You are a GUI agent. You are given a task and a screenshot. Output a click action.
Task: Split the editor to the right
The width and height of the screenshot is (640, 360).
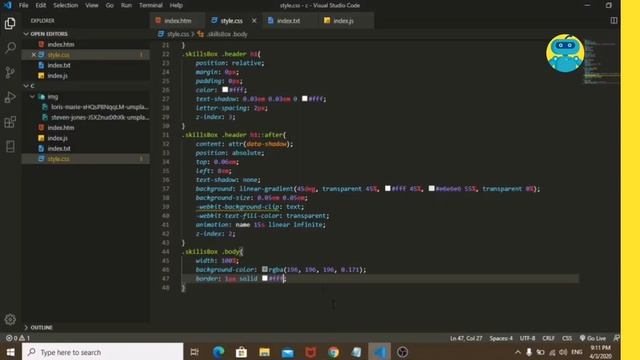coord(613,20)
